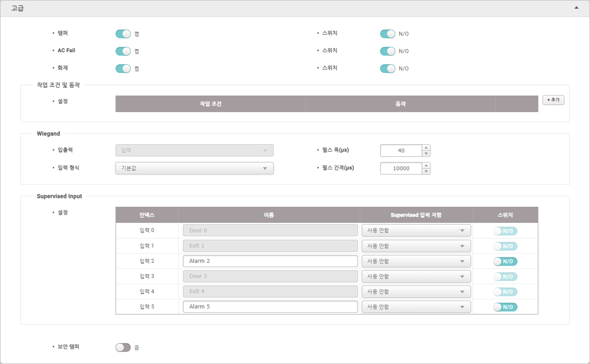Toggle the 입력 2 N/O switch

(x=505, y=261)
